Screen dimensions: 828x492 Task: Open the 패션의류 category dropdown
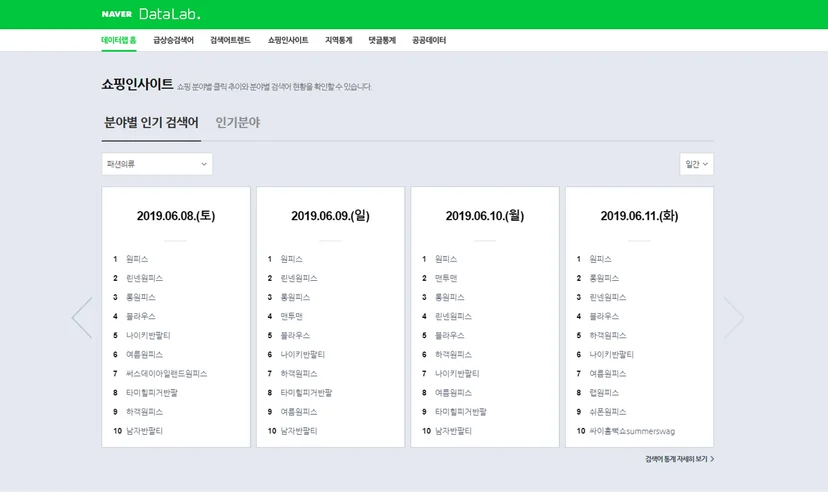tap(157, 164)
